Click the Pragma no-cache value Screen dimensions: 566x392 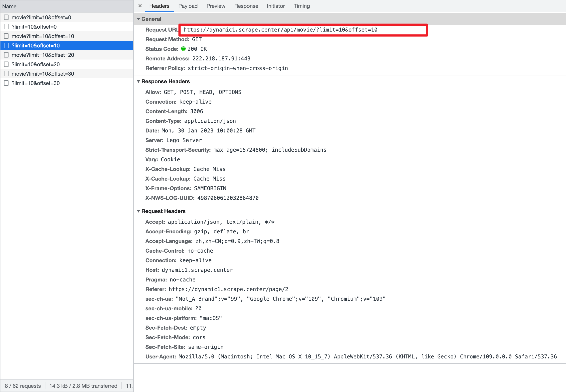click(183, 279)
